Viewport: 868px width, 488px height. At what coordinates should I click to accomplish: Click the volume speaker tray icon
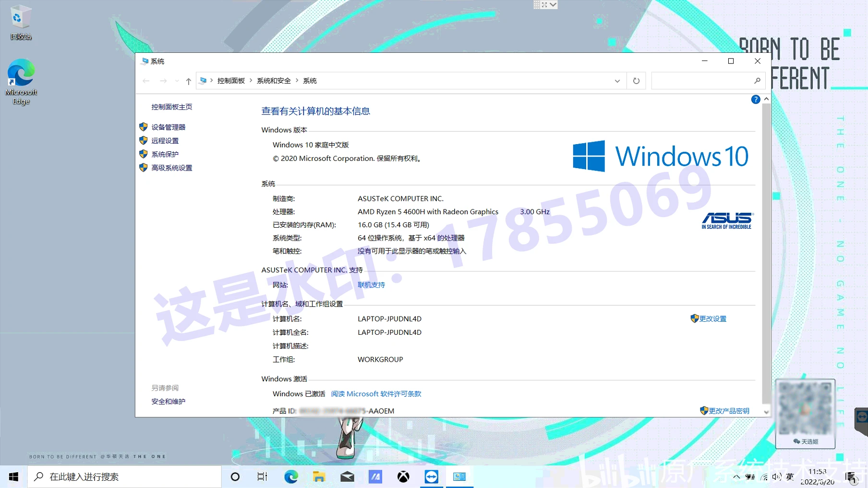coord(776,476)
